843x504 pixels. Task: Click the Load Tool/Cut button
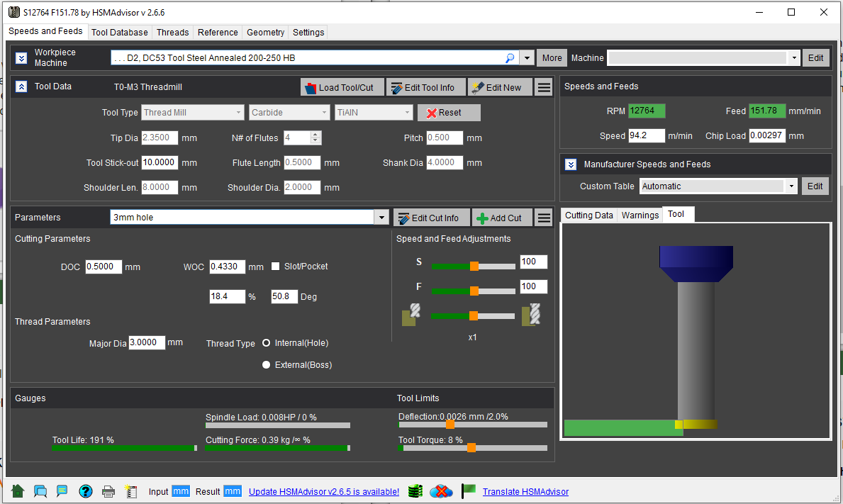point(342,87)
